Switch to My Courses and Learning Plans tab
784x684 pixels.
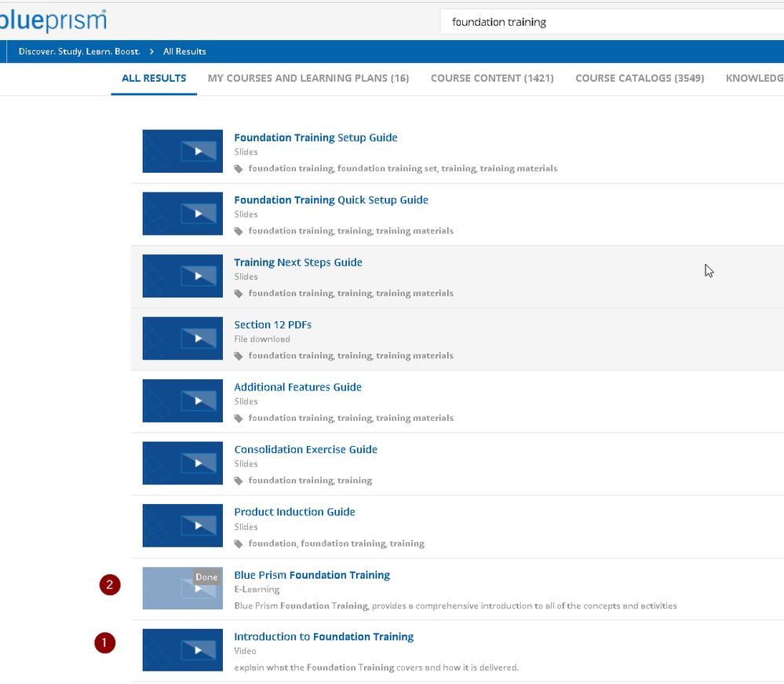click(308, 78)
